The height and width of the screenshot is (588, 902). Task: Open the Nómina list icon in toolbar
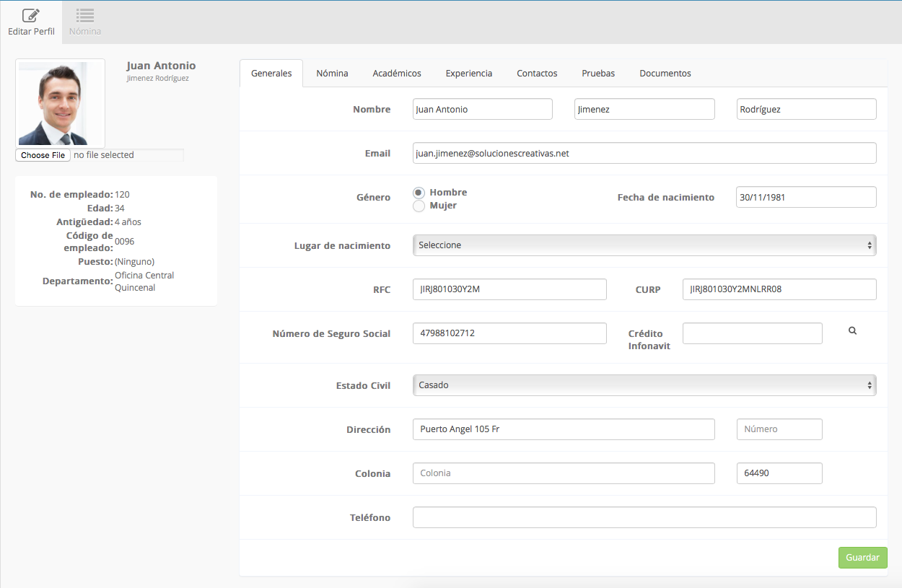85,15
